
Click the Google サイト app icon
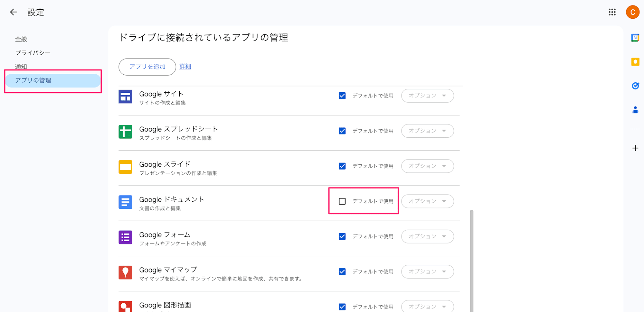125,96
